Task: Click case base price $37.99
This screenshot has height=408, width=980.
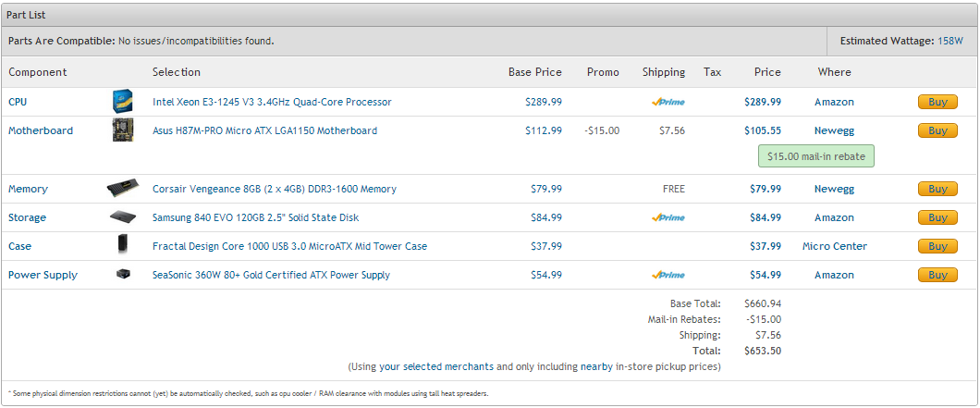Action: pyautogui.click(x=546, y=246)
